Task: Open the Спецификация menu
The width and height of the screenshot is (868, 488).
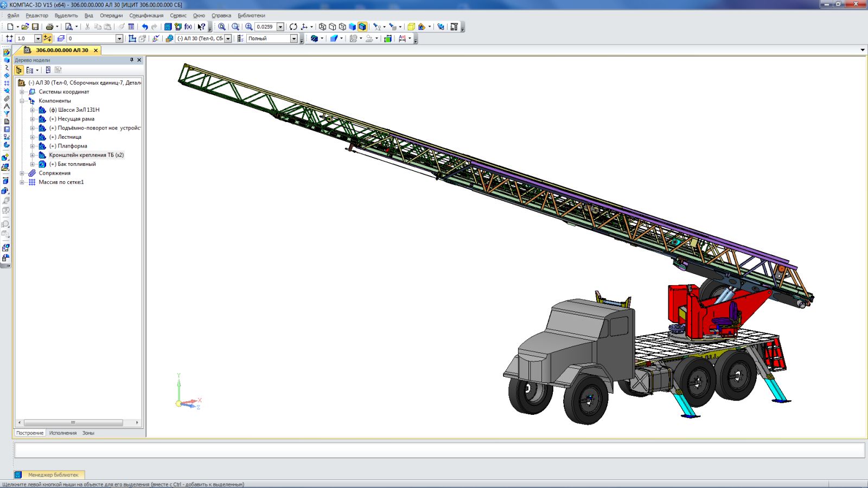Action: click(x=146, y=16)
